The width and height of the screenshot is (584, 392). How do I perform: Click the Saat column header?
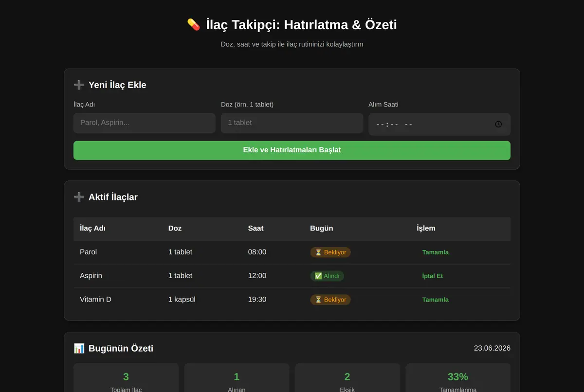(256, 228)
